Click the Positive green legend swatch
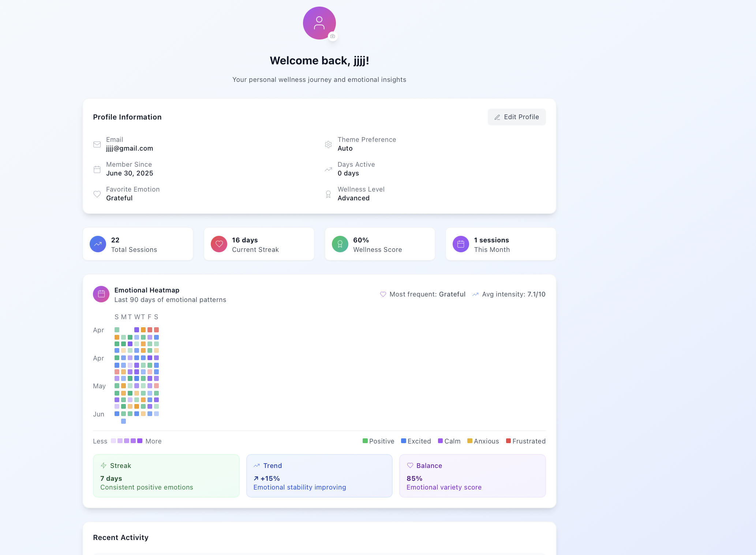 click(365, 441)
